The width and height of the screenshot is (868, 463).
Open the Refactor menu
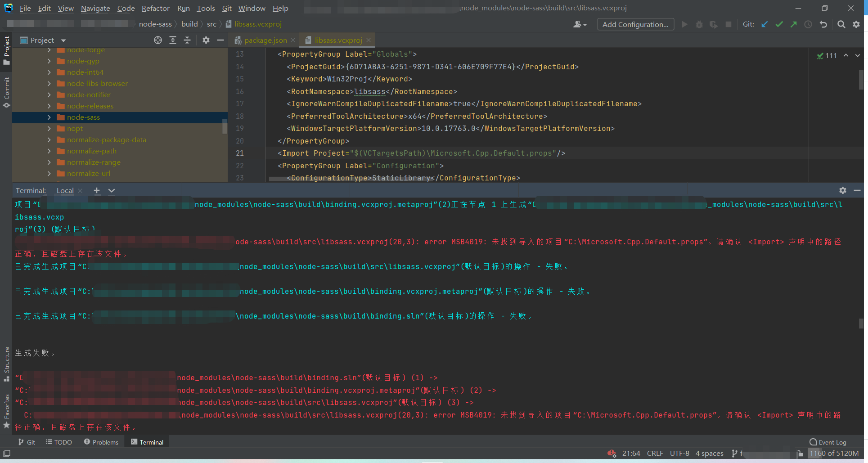[x=155, y=8]
